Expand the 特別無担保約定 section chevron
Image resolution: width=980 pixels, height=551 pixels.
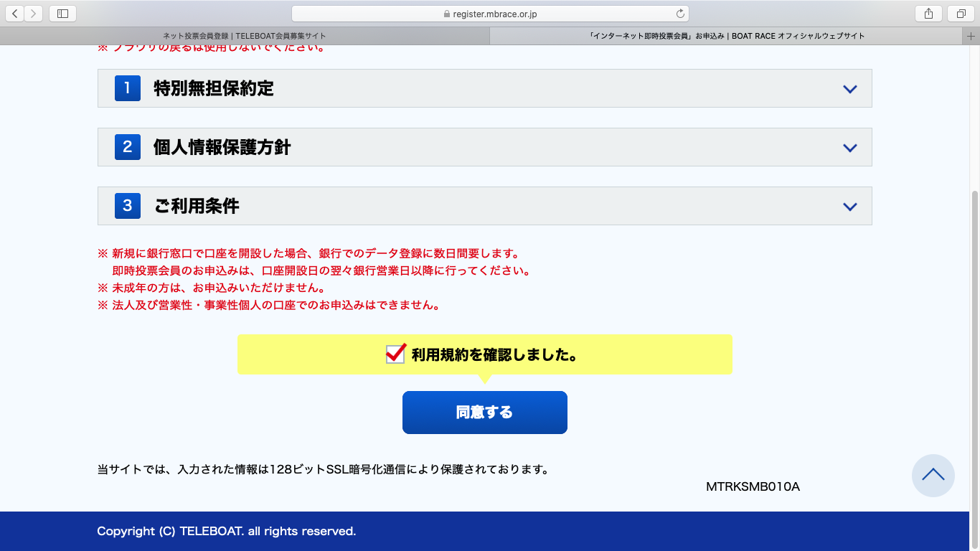point(850,89)
